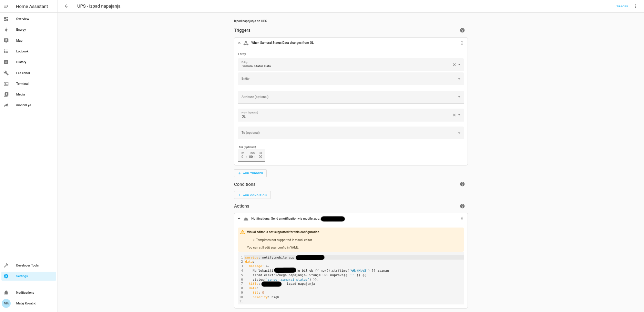Open the Developer Tools hammer icon

(6, 265)
